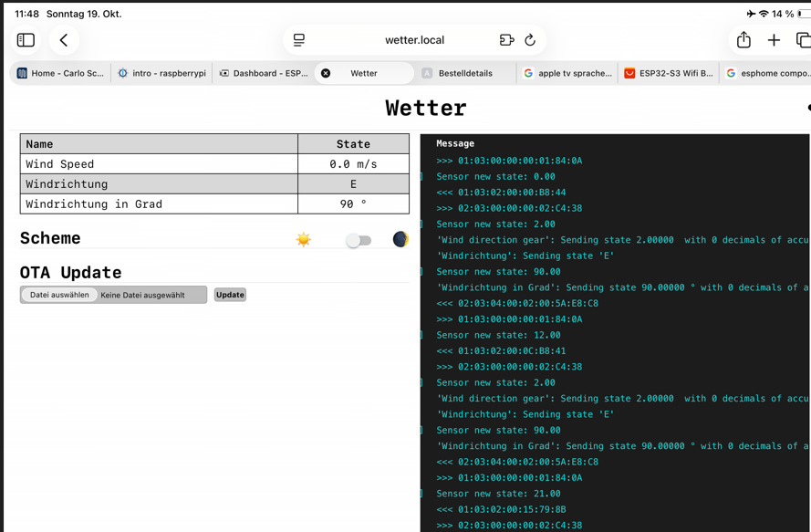Open the Safari sidebar panel
811x532 pixels.
[26, 40]
